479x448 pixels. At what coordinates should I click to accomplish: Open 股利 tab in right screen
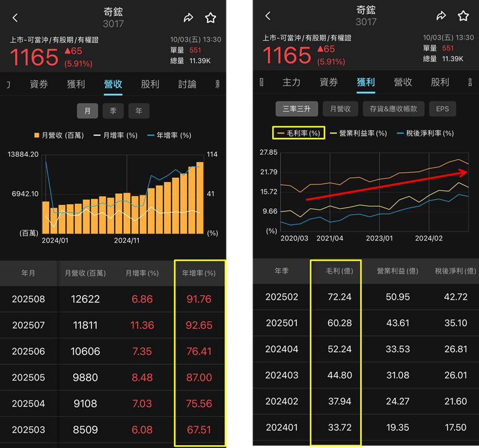tap(440, 82)
